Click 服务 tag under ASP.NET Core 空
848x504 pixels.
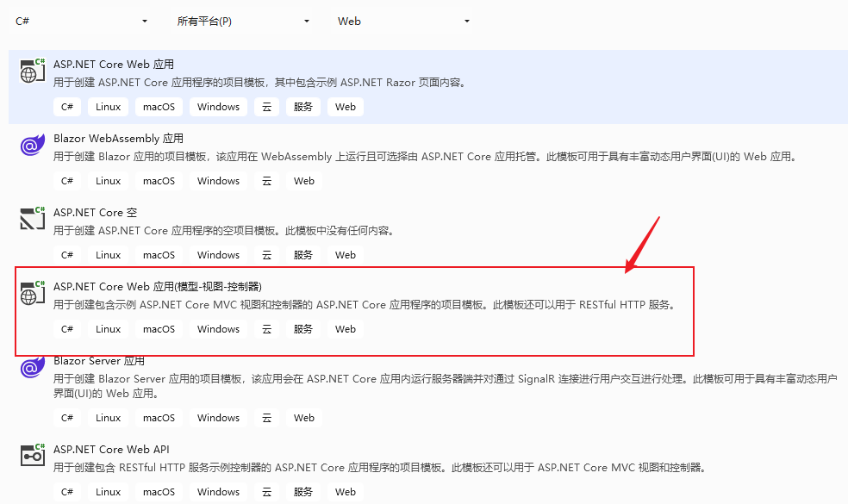pyautogui.click(x=303, y=255)
